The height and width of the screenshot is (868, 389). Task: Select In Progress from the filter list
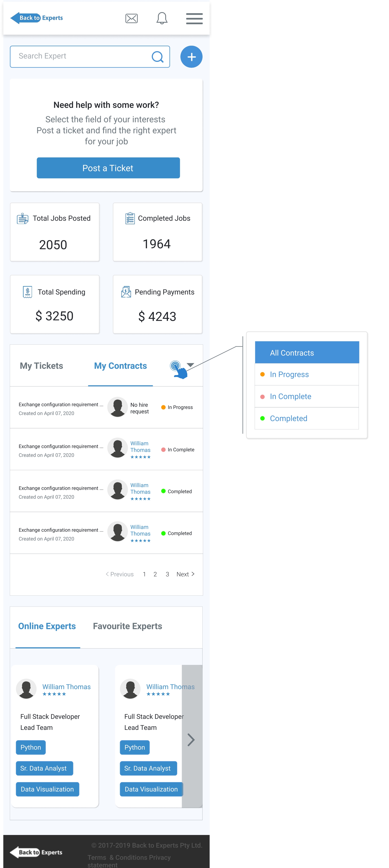(x=289, y=374)
